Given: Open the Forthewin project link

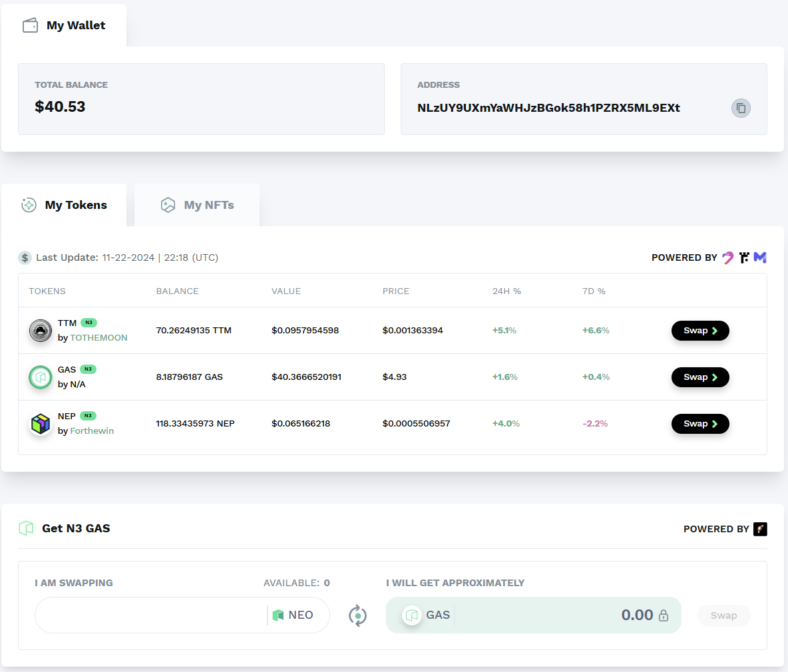Looking at the screenshot, I should (x=92, y=431).
